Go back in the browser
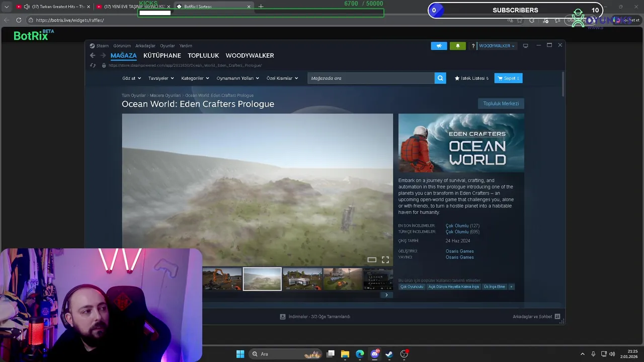Image resolution: width=644 pixels, height=362 pixels. pyautogui.click(x=7, y=20)
